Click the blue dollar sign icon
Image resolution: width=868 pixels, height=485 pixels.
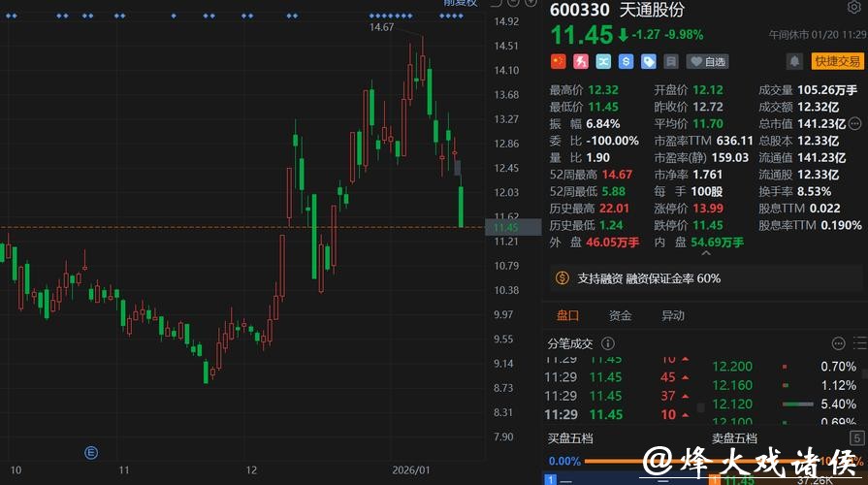[x=626, y=61]
